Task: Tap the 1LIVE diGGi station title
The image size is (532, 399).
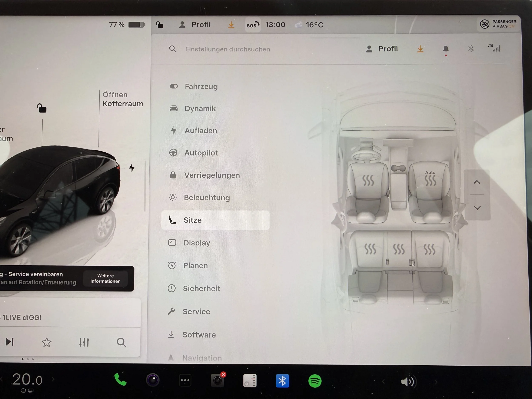Action: point(22,317)
